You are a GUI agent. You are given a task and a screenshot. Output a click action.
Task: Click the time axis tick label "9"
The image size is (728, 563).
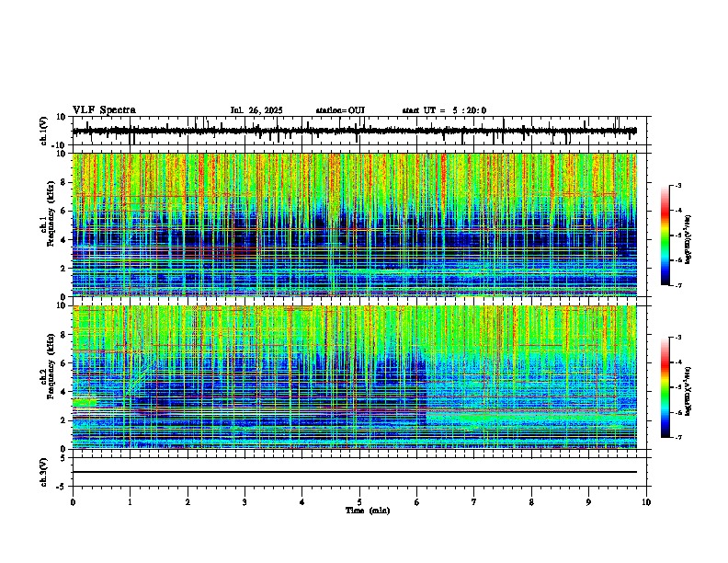588,502
